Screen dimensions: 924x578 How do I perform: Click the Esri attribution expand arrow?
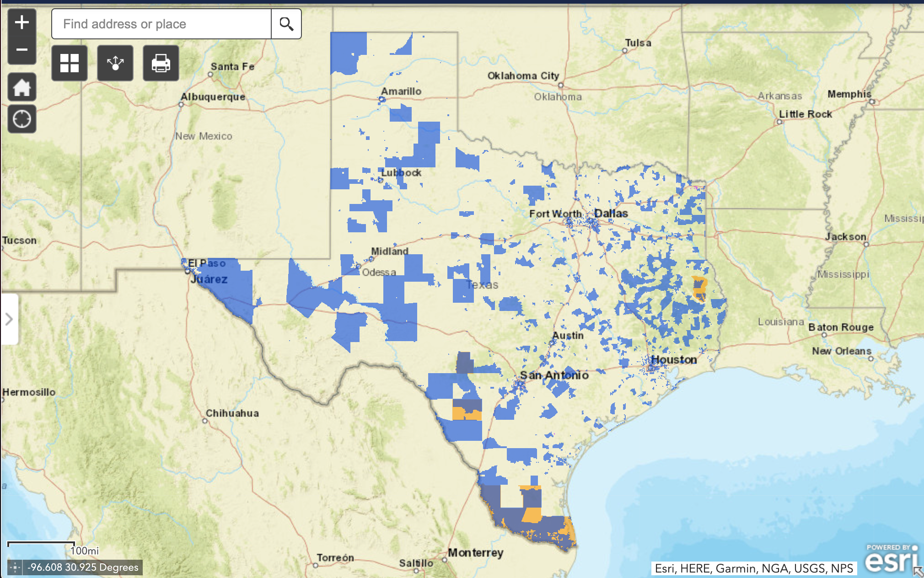(x=919, y=572)
